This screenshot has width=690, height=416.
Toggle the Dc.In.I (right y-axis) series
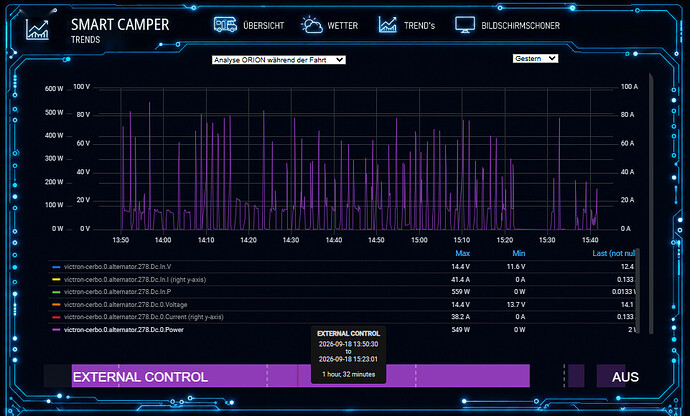click(x=135, y=279)
